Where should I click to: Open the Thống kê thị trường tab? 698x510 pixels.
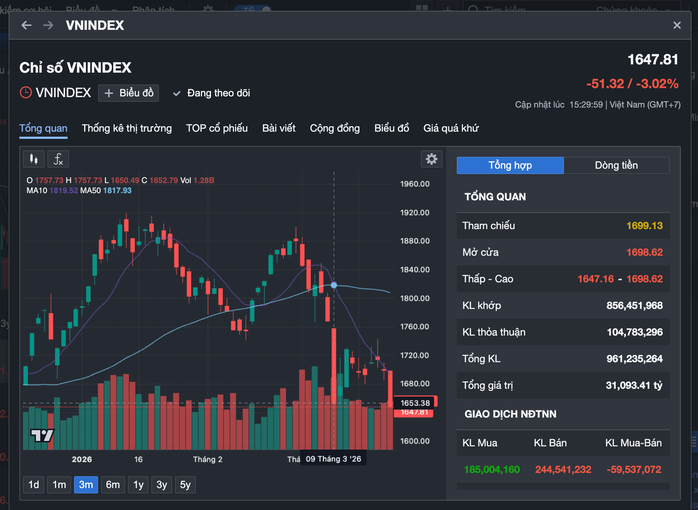127,128
